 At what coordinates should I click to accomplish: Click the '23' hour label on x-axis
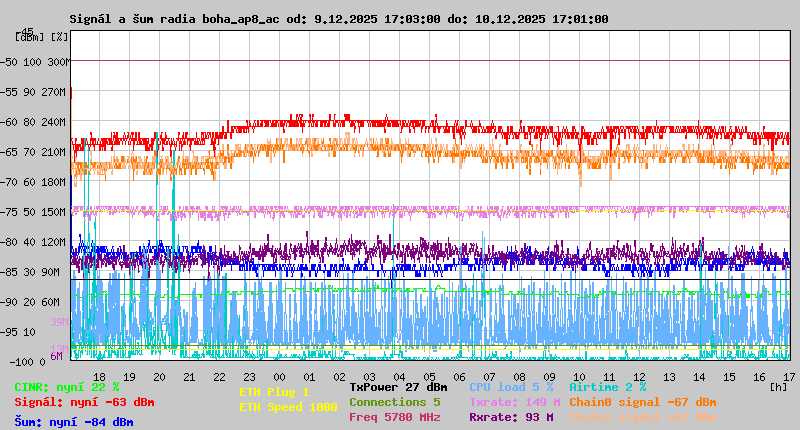coord(249,377)
